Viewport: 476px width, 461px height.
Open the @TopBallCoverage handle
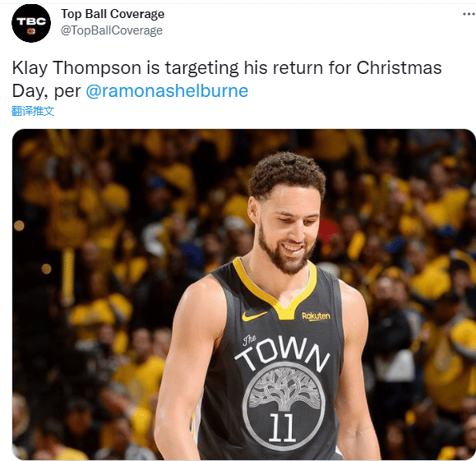pyautogui.click(x=112, y=30)
